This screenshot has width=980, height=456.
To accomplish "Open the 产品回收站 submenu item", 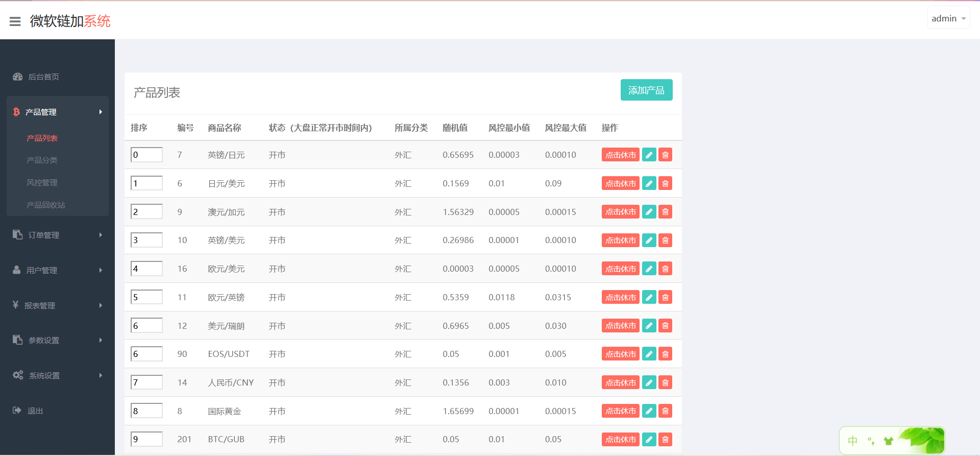I will tap(46, 205).
